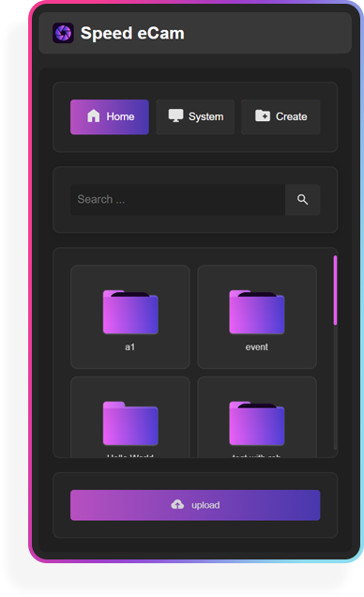Click the a1 folder name label
This screenshot has height=597, width=364.
pos(130,347)
